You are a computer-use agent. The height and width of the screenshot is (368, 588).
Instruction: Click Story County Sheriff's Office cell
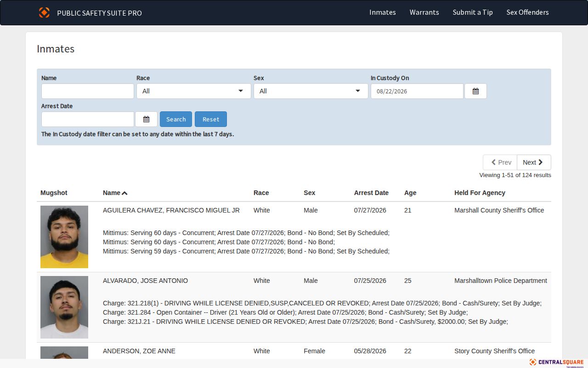click(495, 351)
